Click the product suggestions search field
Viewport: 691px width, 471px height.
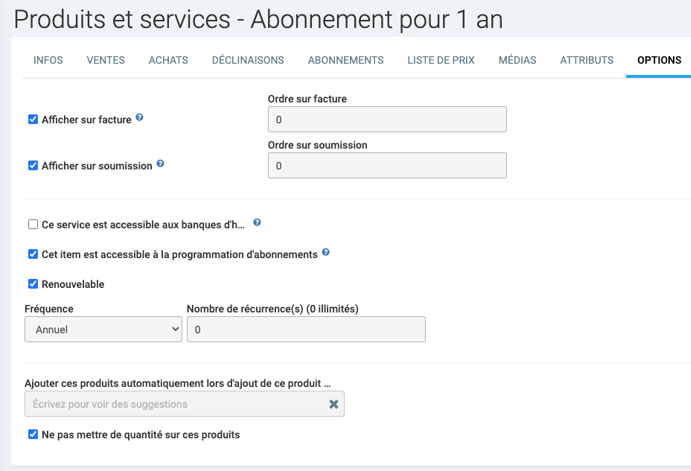click(x=175, y=405)
